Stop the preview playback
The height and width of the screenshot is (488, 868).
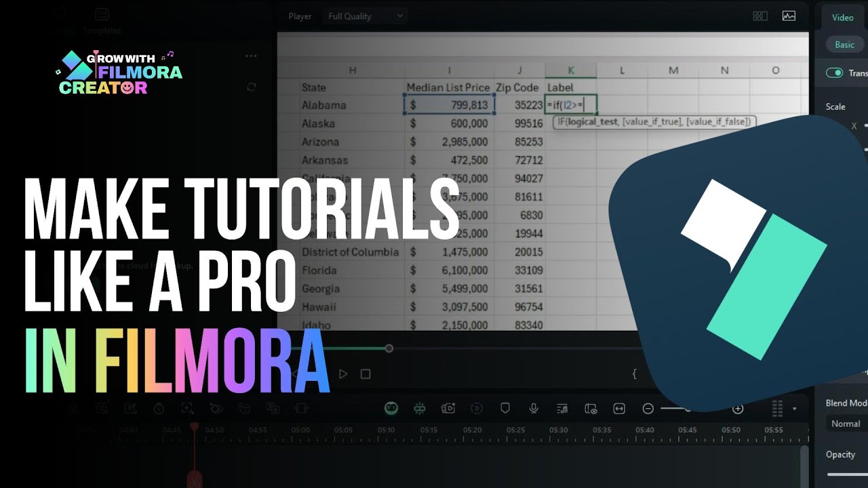pos(366,374)
